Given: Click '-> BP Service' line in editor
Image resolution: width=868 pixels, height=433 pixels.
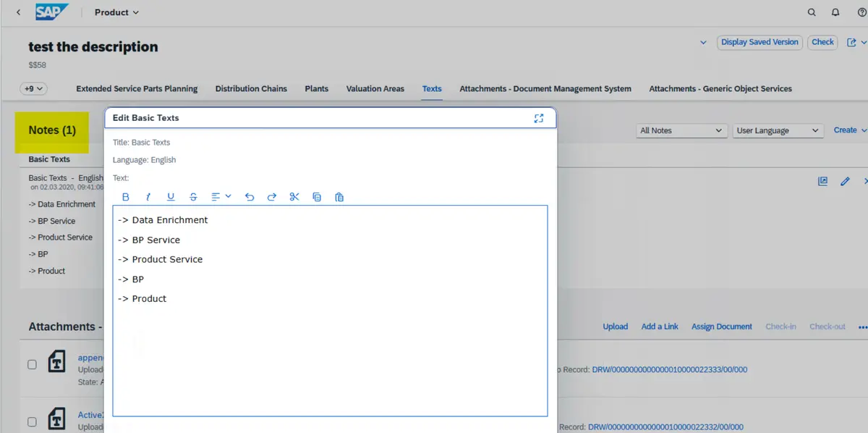Looking at the screenshot, I should (149, 240).
